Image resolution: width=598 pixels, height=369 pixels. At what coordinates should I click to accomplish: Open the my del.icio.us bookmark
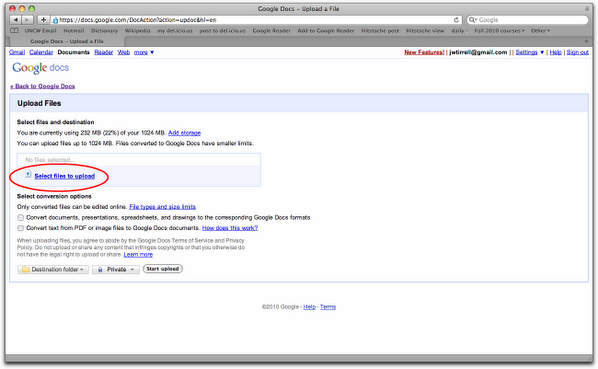coord(175,30)
